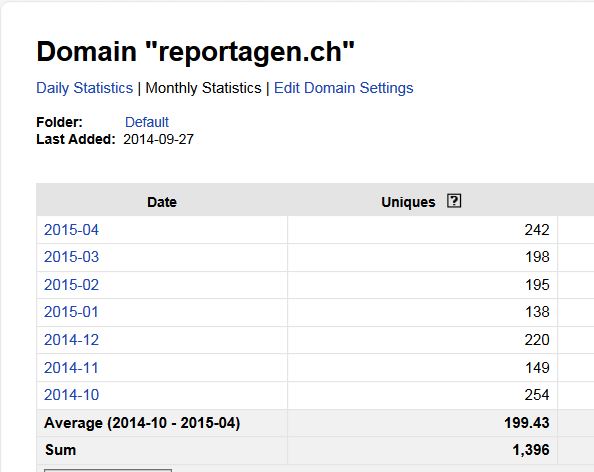Click the Date column header

click(162, 202)
